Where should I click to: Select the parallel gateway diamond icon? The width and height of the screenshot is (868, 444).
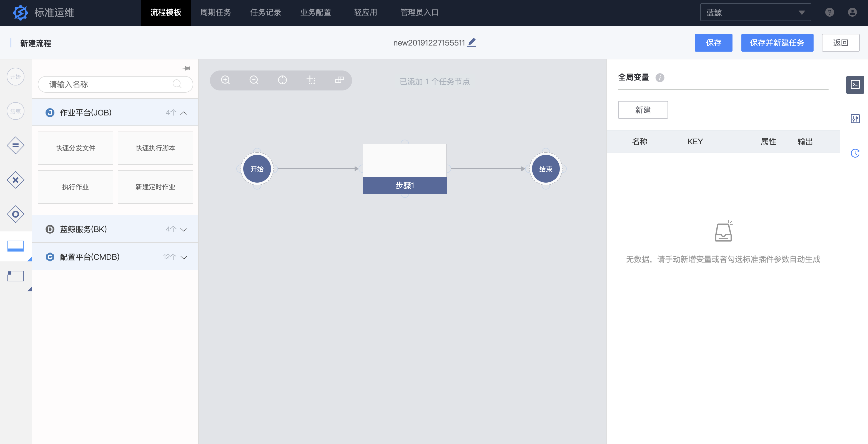point(16,145)
